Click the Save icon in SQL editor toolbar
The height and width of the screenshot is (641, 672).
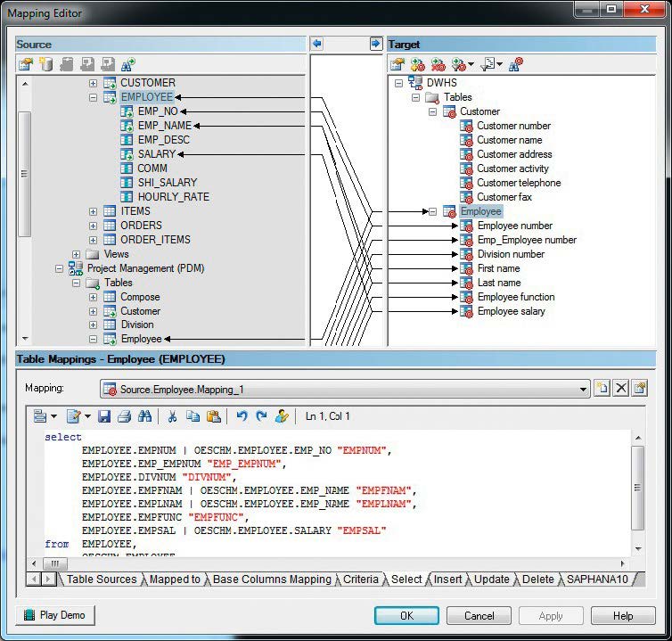(104, 416)
